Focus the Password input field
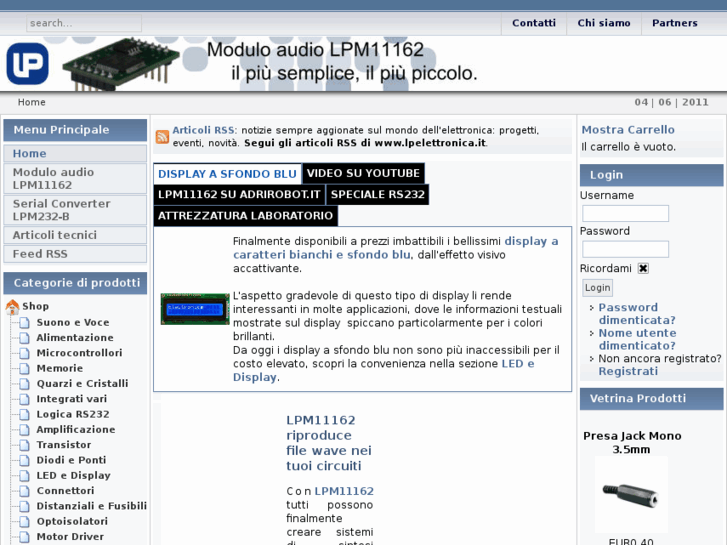727x545 pixels. 625,249
